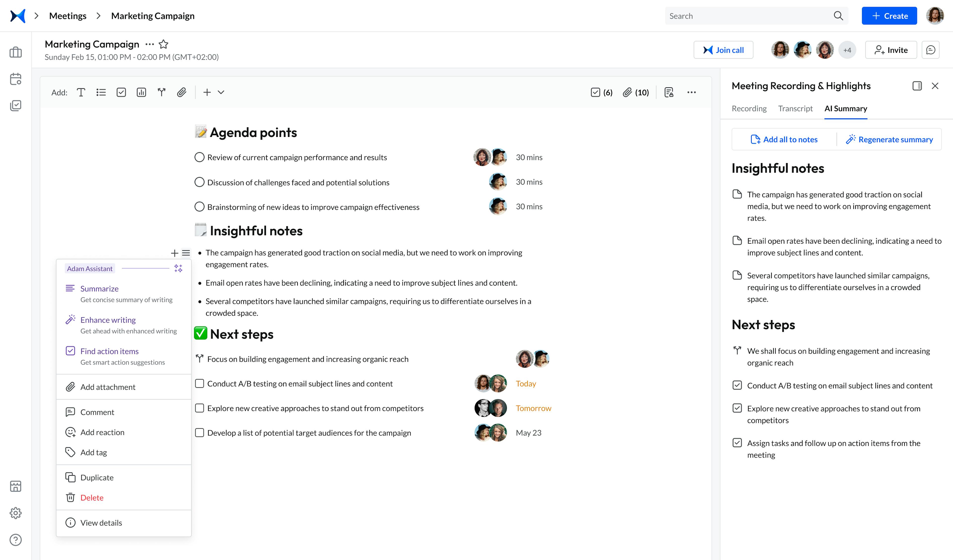
Task: Open the more options dropdown menu
Action: (692, 92)
